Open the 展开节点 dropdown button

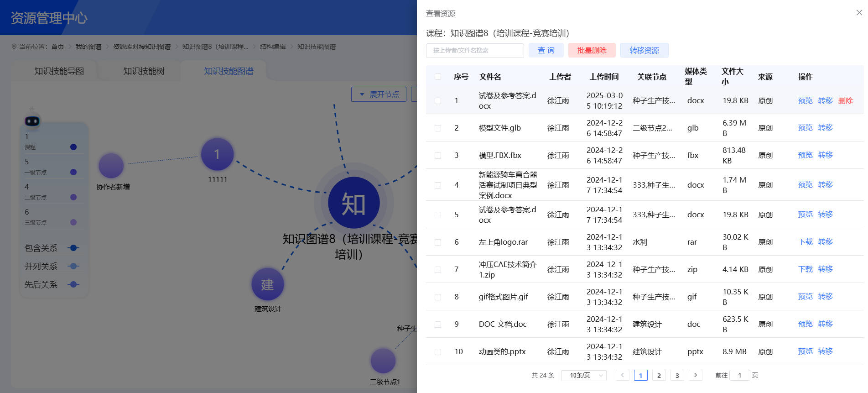379,94
